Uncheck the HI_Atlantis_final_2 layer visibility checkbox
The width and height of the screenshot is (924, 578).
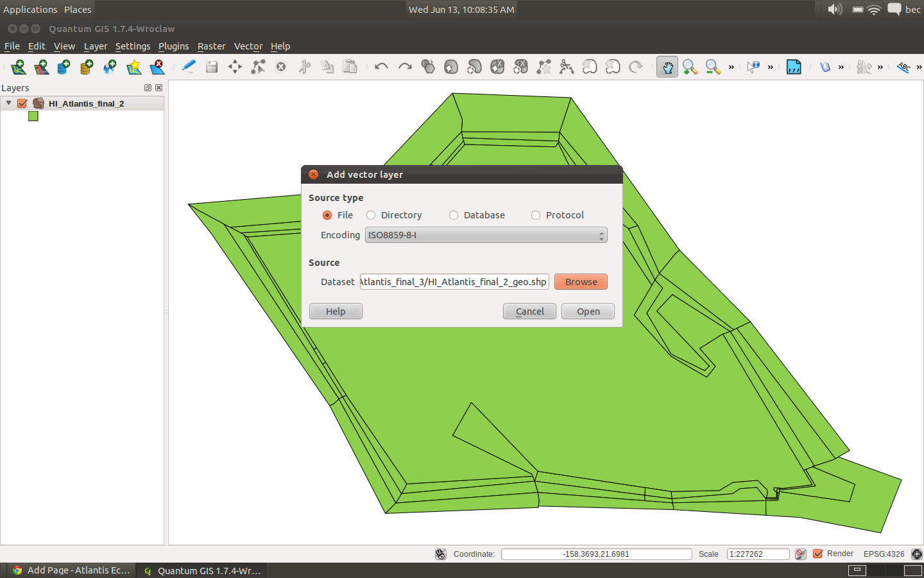click(22, 103)
